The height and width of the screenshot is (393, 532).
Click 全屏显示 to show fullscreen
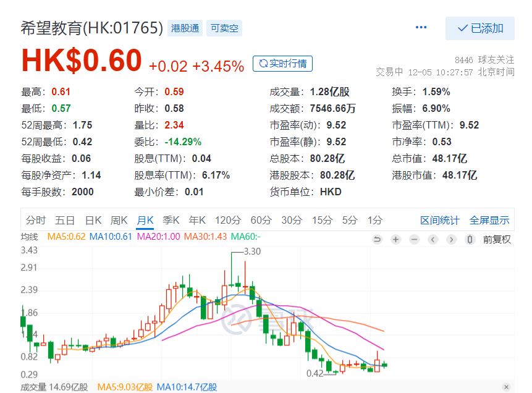(x=489, y=220)
